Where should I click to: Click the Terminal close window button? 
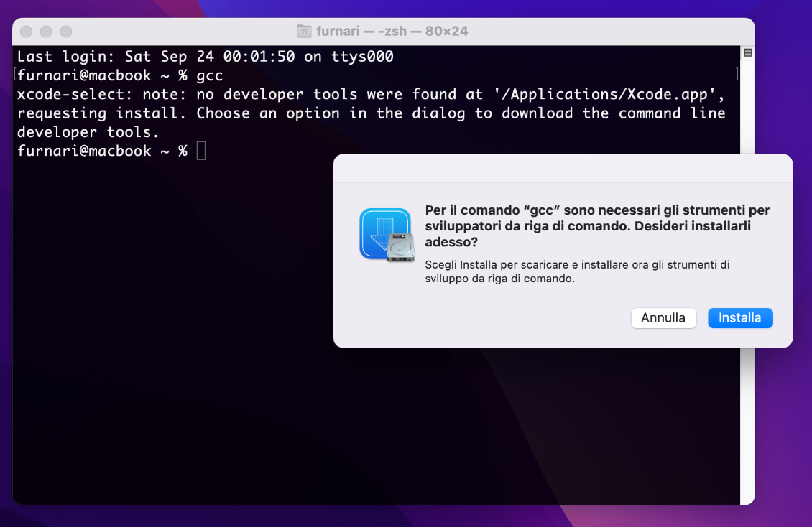tap(27, 32)
